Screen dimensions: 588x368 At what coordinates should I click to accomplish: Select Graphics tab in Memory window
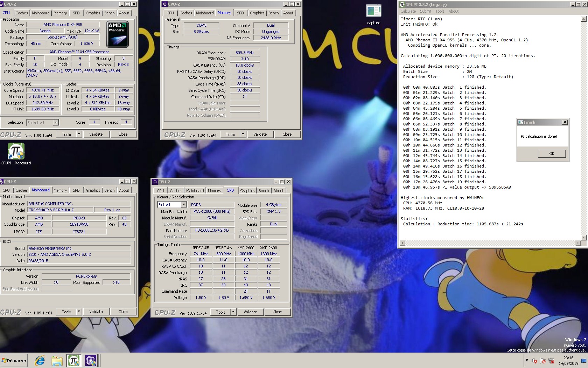pos(257,13)
